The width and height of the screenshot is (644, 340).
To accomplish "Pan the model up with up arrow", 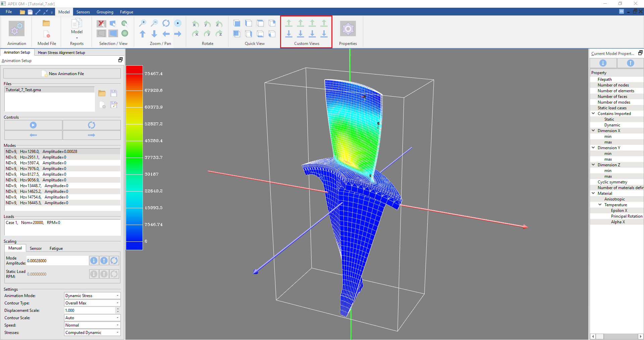I will (143, 34).
